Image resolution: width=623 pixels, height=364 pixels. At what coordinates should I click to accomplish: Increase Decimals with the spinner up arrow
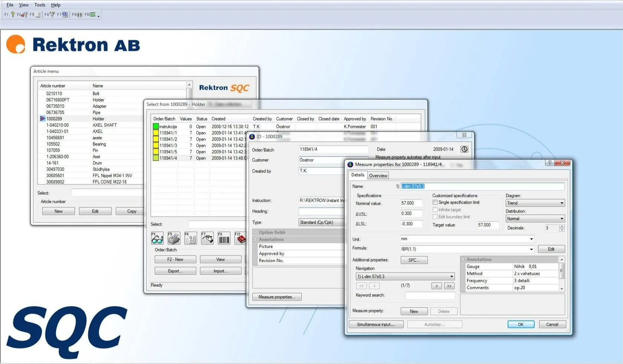(x=562, y=226)
